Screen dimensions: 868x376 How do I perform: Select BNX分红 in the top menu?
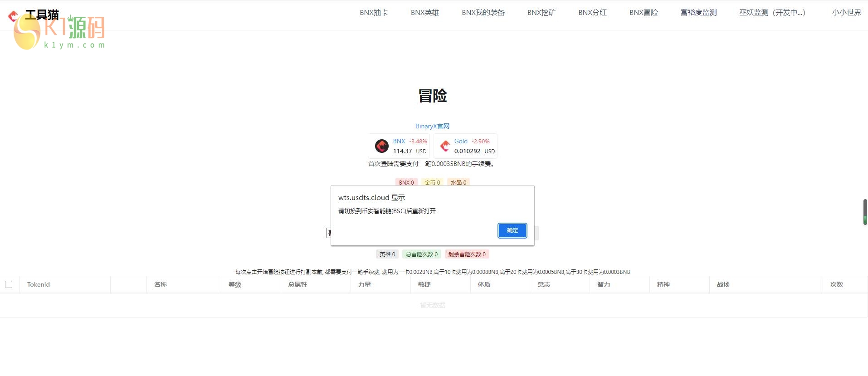pyautogui.click(x=593, y=13)
